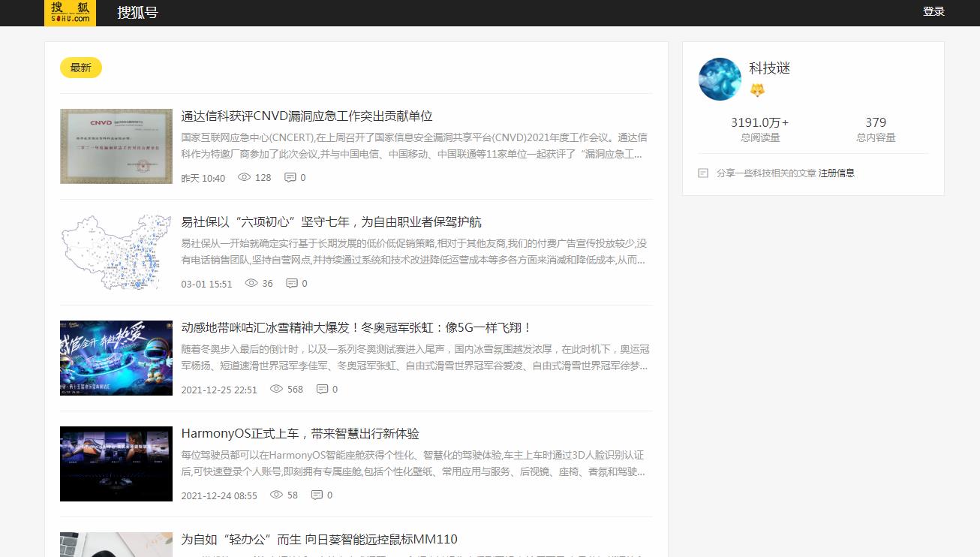Click the views eye icon beside 128

click(x=244, y=178)
